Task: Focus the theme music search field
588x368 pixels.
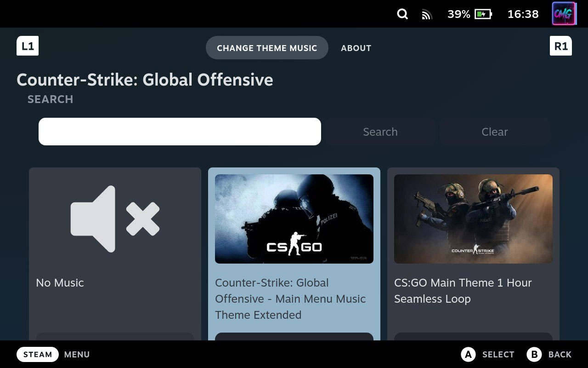Action: pos(180,132)
